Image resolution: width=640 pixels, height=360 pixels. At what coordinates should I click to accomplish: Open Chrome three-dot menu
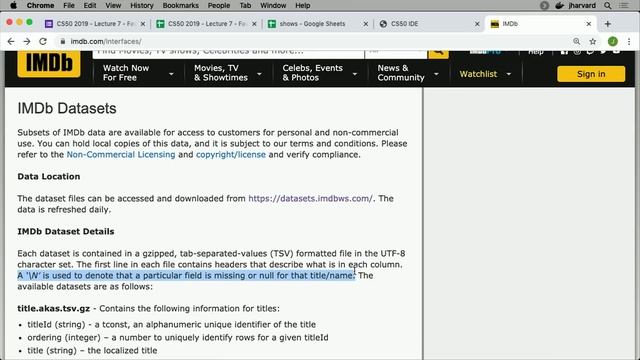[x=629, y=41]
